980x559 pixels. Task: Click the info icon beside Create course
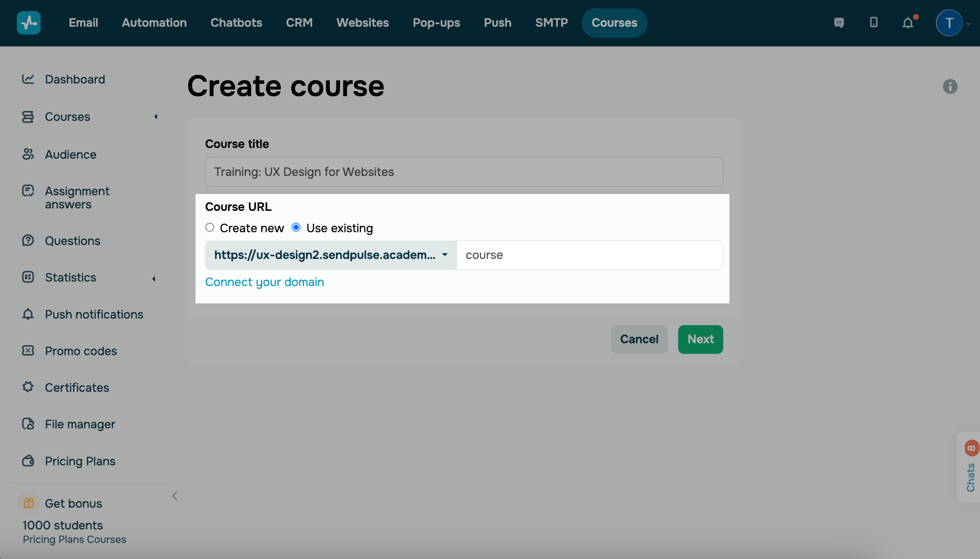[950, 86]
